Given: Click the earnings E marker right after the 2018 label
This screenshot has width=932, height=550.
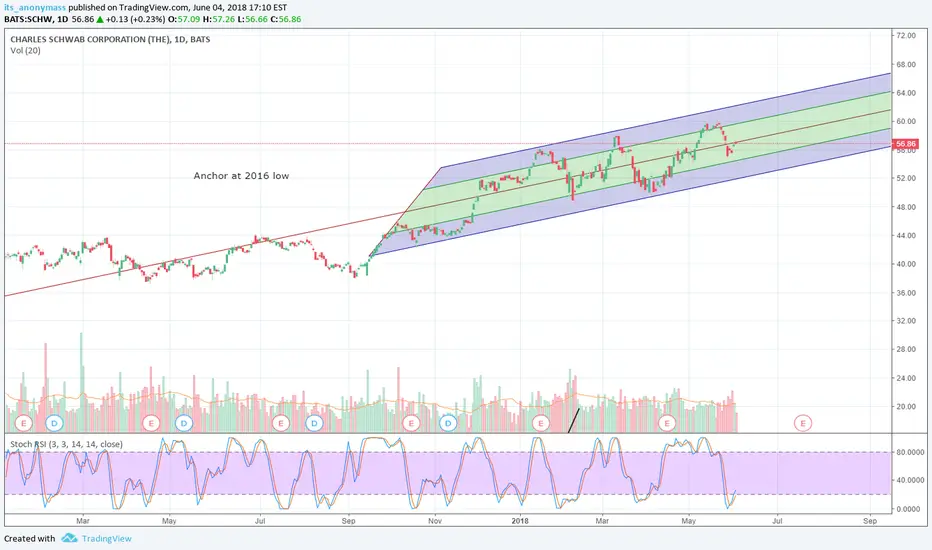Looking at the screenshot, I should [x=540, y=423].
